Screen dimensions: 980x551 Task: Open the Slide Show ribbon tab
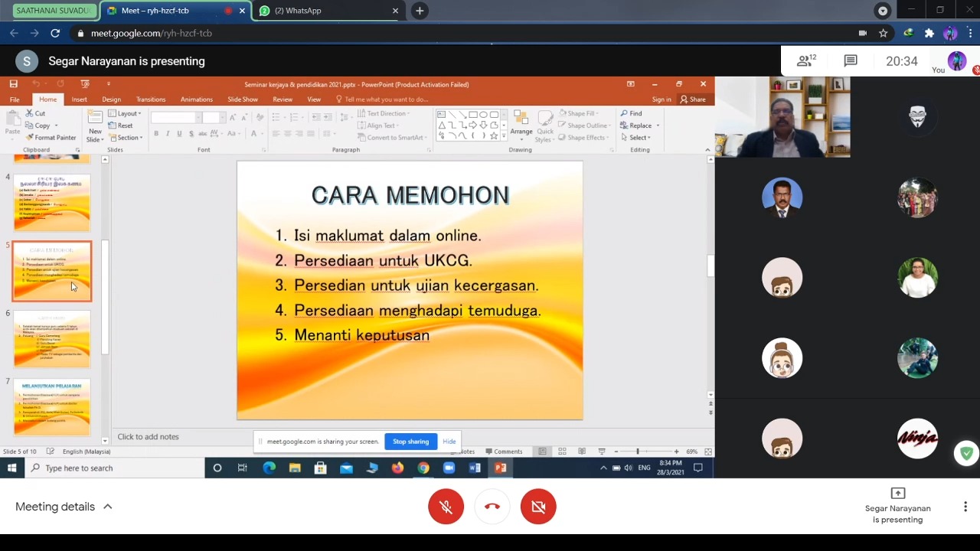[243, 99]
